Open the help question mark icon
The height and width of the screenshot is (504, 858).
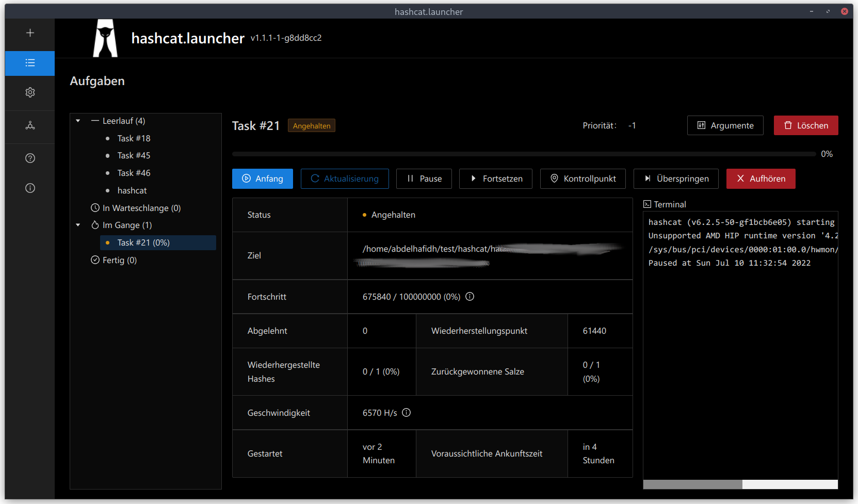pyautogui.click(x=30, y=158)
